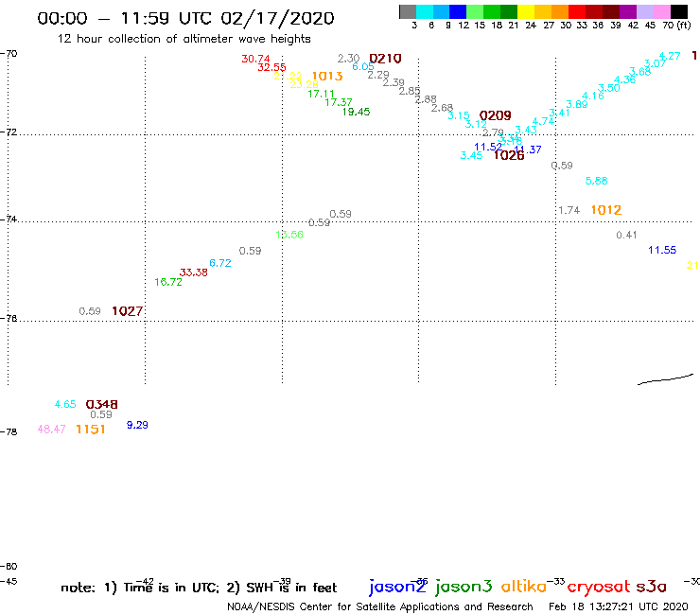Click the maroon time label 0210
The width and height of the screenshot is (700, 615).
click(385, 59)
